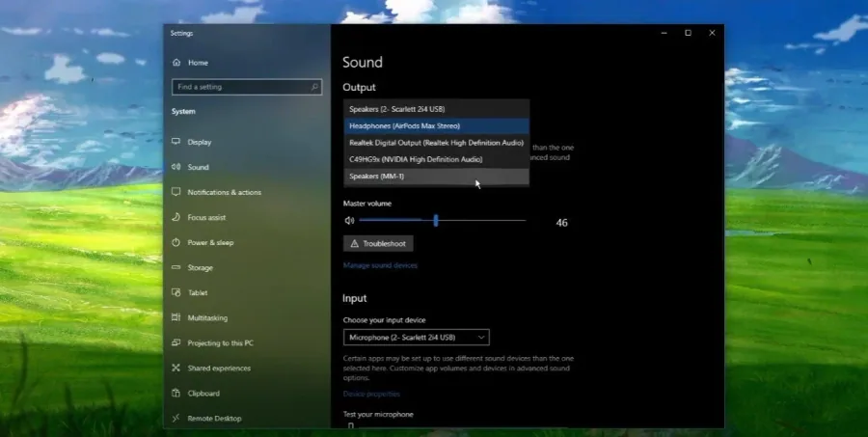
Task: Click the Sound speaker icon in sidebar
Action: [176, 167]
